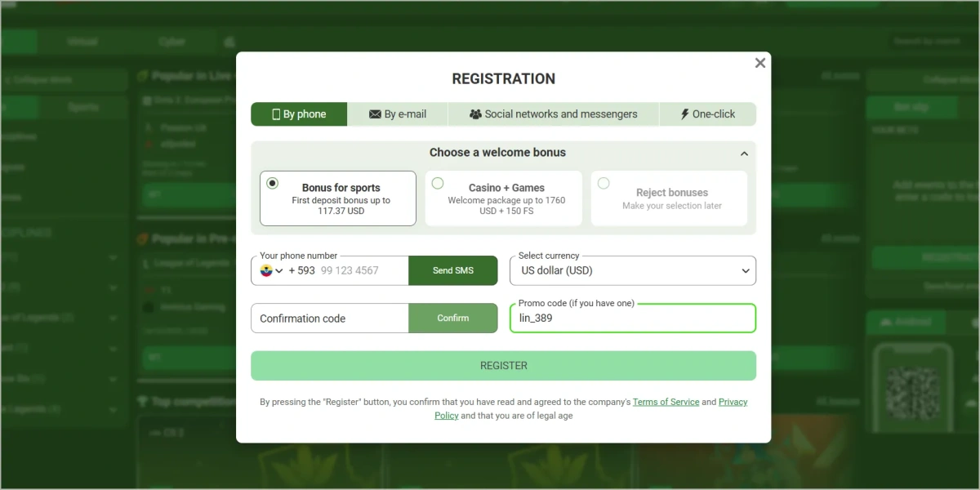The width and height of the screenshot is (980, 490).
Task: Focus the Confirmation code input field
Action: [329, 318]
